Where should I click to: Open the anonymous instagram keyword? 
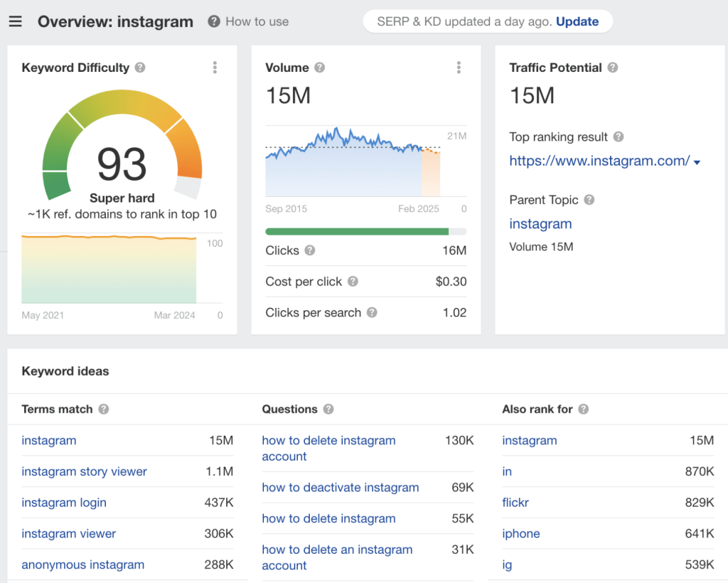(x=82, y=565)
